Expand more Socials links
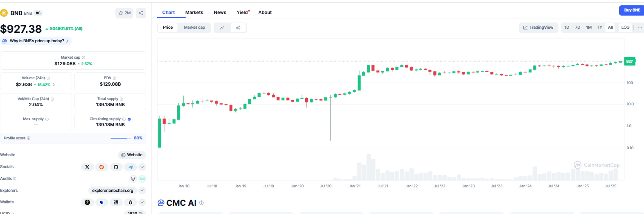644x214 pixels. click(x=142, y=167)
